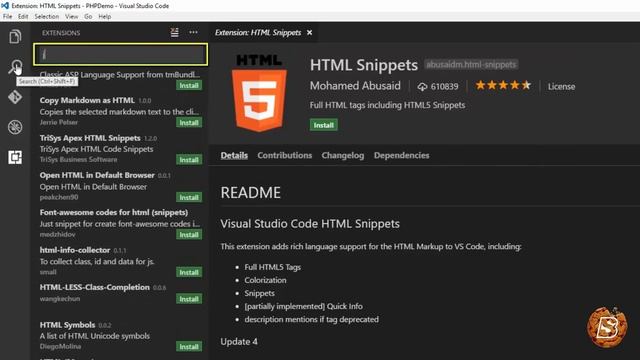Install HTML-LESS-Class-Completion extension
The height and width of the screenshot is (360, 640).
(189, 299)
